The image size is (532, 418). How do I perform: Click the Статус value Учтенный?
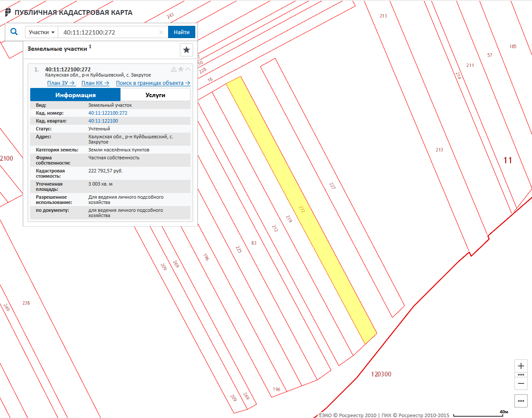[x=99, y=129]
